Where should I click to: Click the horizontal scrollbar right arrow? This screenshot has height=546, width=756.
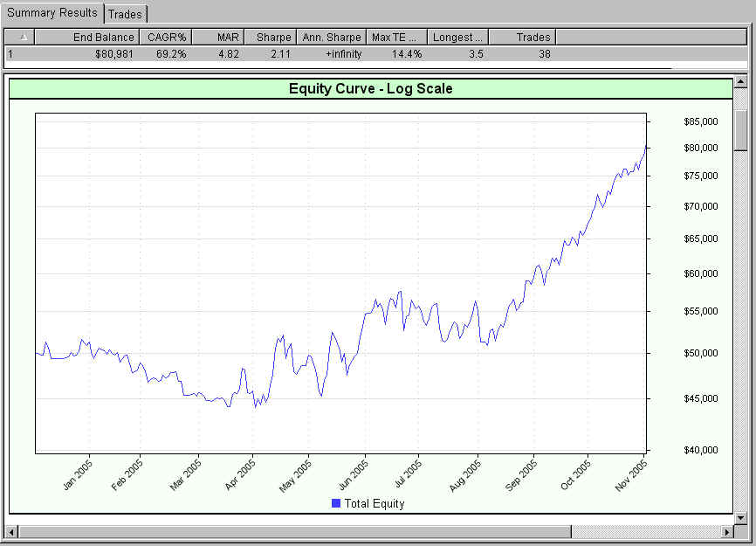point(726,531)
